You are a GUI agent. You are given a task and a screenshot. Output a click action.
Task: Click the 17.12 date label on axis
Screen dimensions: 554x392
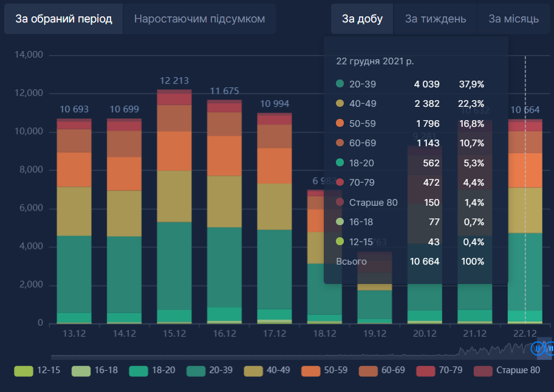(275, 334)
